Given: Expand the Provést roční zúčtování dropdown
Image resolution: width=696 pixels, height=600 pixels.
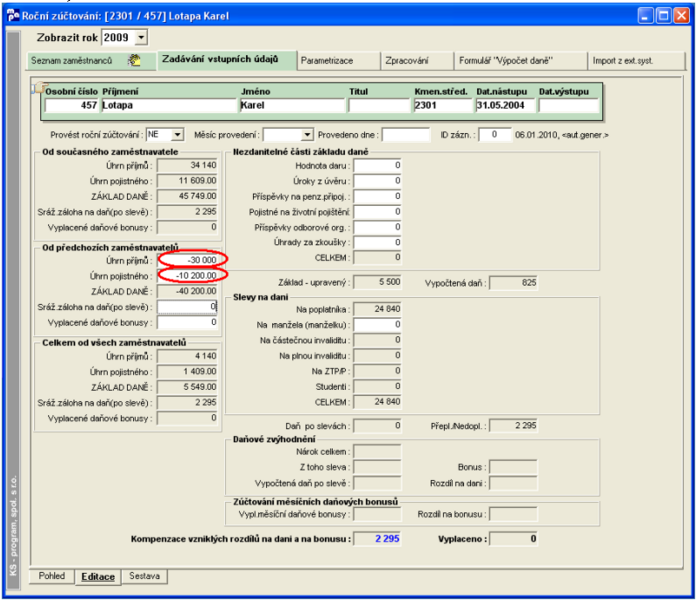Looking at the screenshot, I should click(177, 134).
